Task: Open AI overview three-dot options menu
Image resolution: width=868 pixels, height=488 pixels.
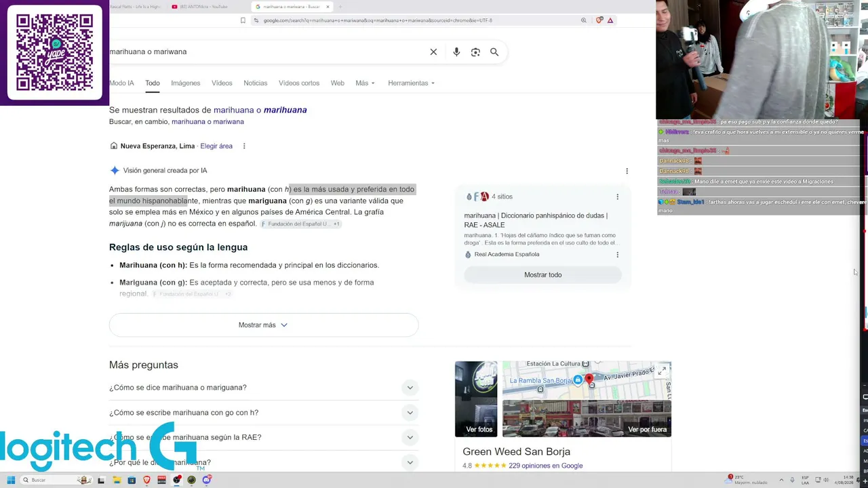Action: coord(627,171)
